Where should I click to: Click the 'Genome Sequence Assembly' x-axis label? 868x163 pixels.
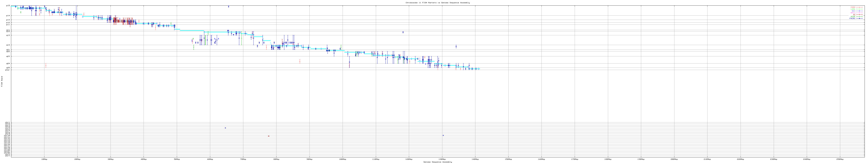tap(437, 162)
